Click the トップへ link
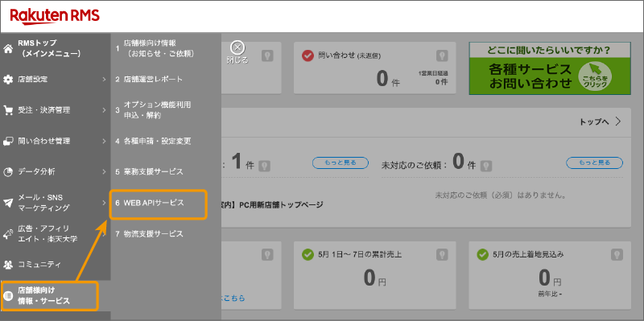The image size is (644, 321). click(594, 122)
